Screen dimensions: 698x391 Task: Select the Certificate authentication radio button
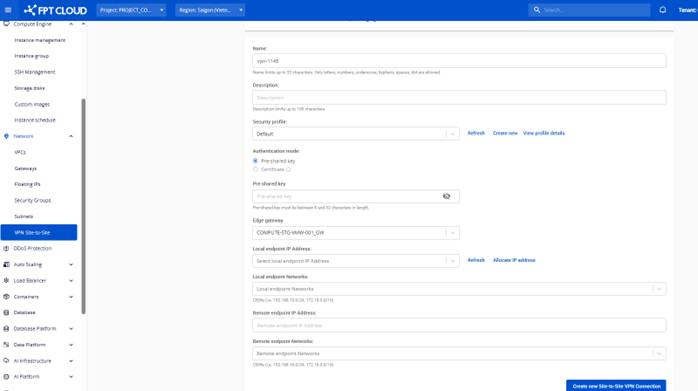click(255, 169)
